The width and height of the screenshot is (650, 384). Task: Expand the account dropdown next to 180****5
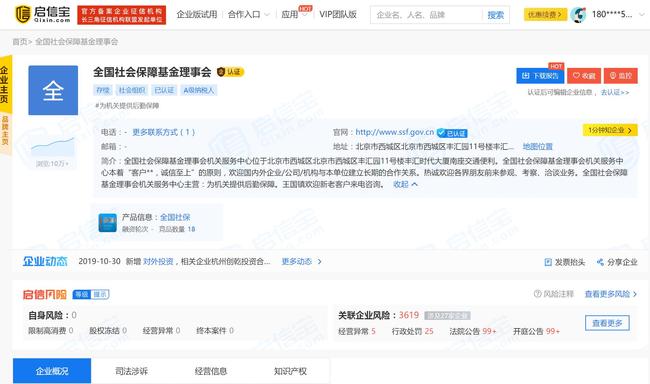click(642, 15)
